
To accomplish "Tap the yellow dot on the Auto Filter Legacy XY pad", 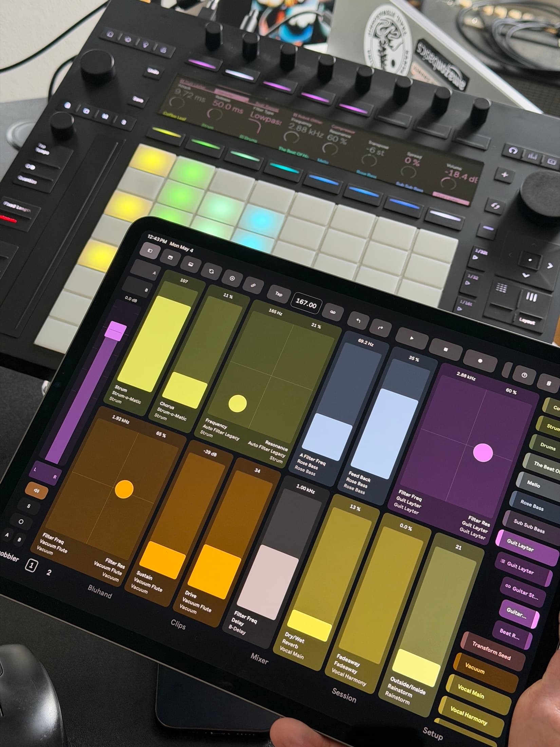I will point(238,403).
